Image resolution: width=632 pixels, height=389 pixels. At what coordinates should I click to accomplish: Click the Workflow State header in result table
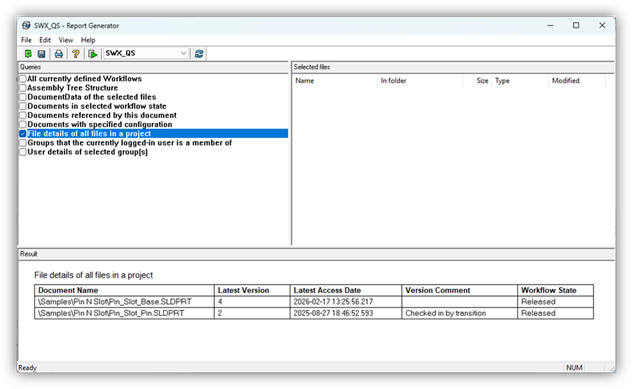(x=555, y=290)
